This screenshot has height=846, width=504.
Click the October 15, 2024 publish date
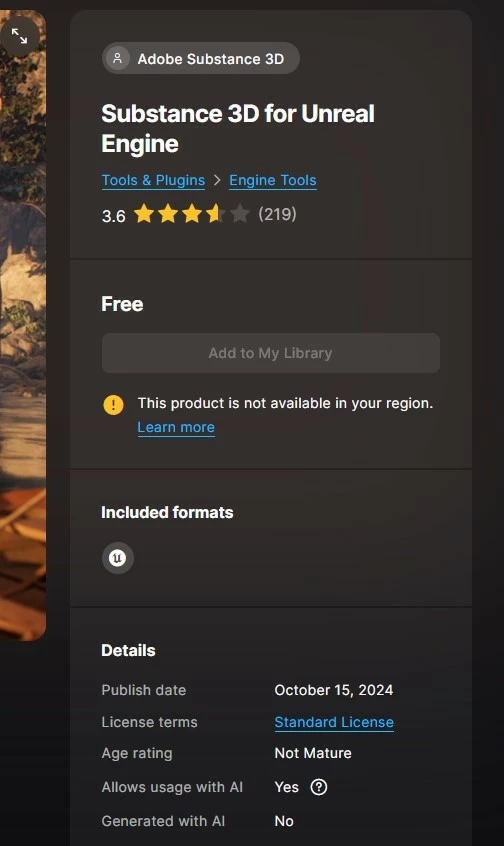(x=334, y=690)
